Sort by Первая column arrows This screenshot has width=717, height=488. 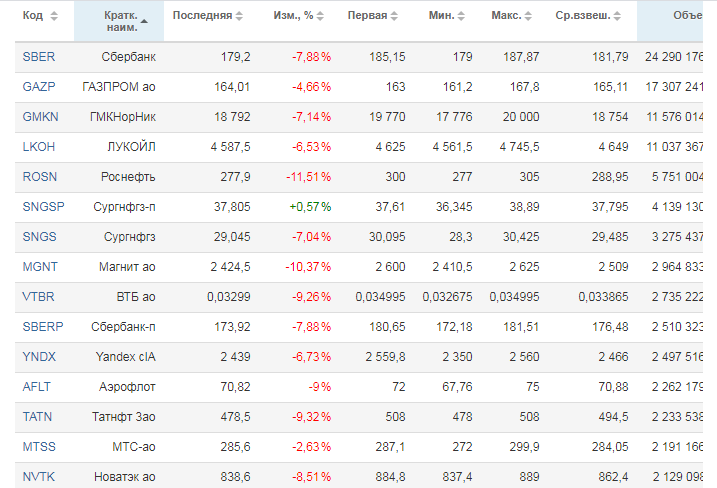[394, 16]
